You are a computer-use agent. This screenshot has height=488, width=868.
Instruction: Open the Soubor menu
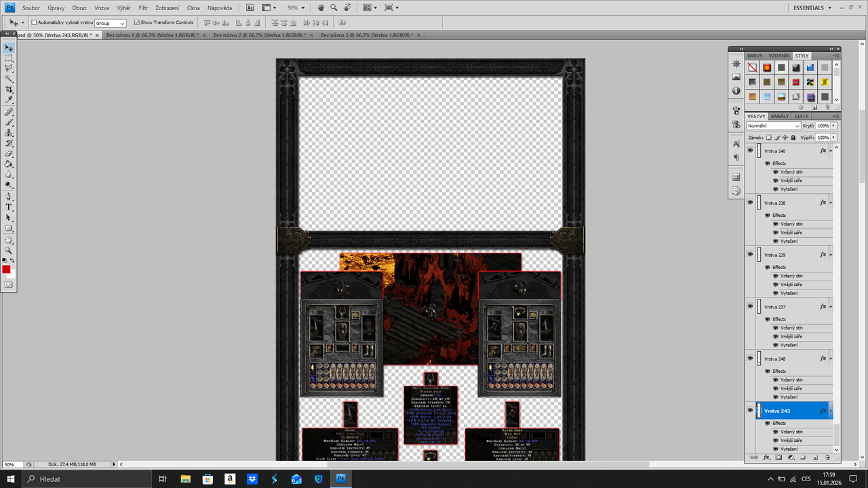[x=31, y=7]
